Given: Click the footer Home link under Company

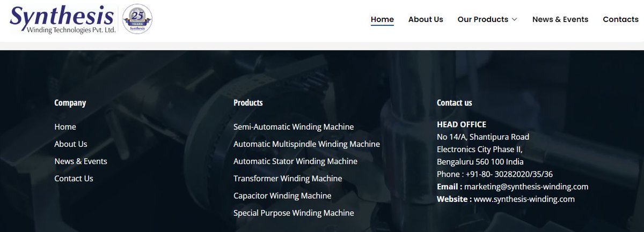Looking at the screenshot, I should pos(65,127).
